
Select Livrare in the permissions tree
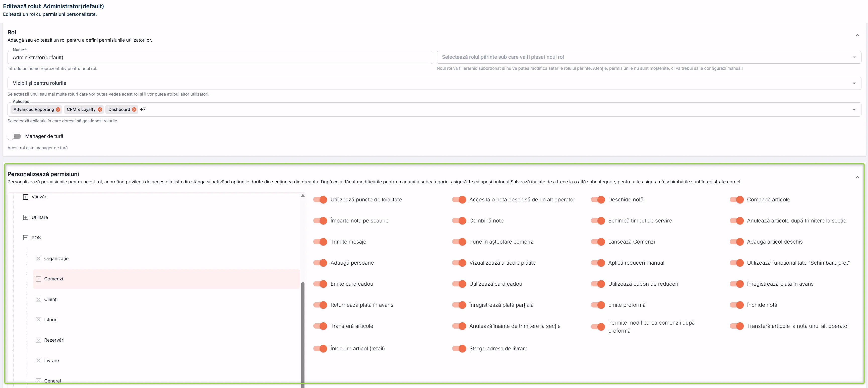point(51,360)
